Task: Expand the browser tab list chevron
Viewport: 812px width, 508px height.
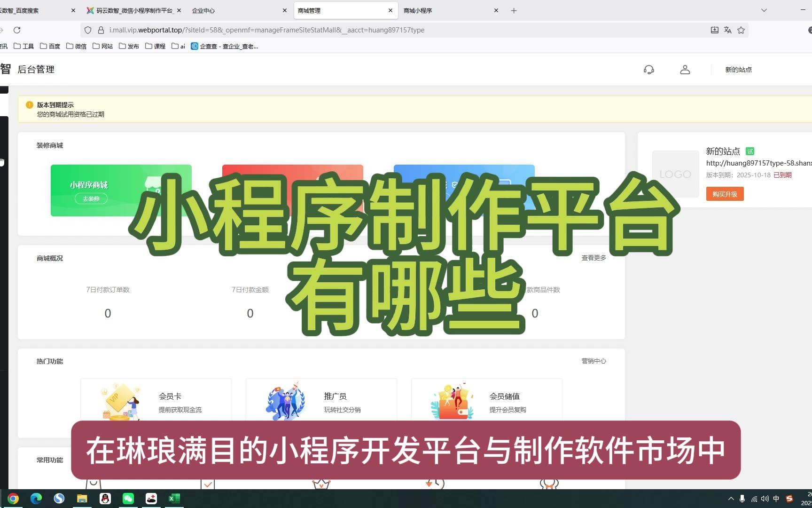Action: coord(764,10)
